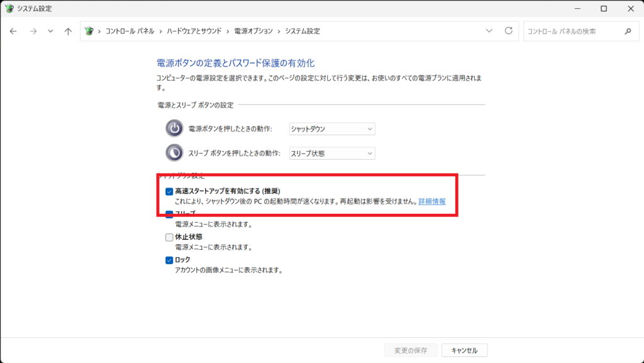Go up one folder level arrow

click(68, 31)
